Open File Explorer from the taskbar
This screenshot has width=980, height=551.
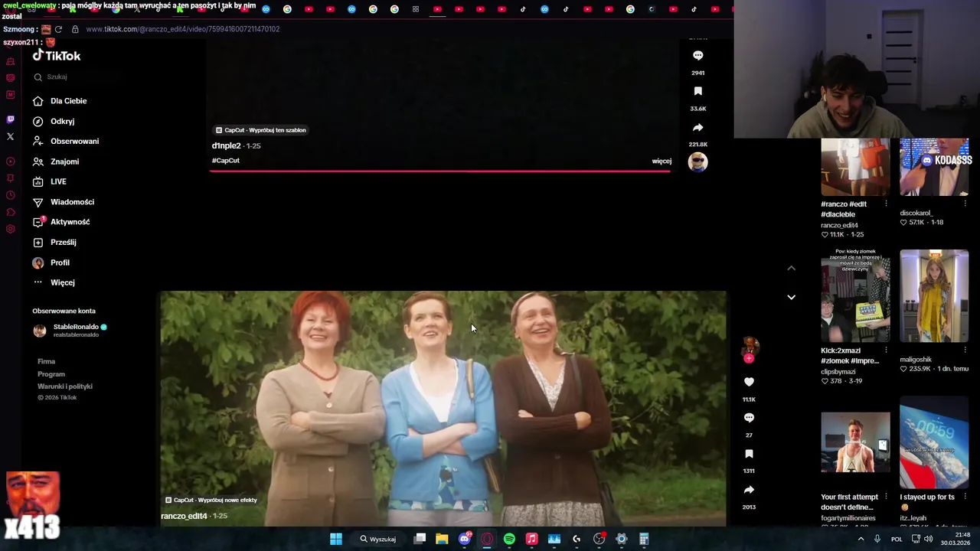(442, 539)
